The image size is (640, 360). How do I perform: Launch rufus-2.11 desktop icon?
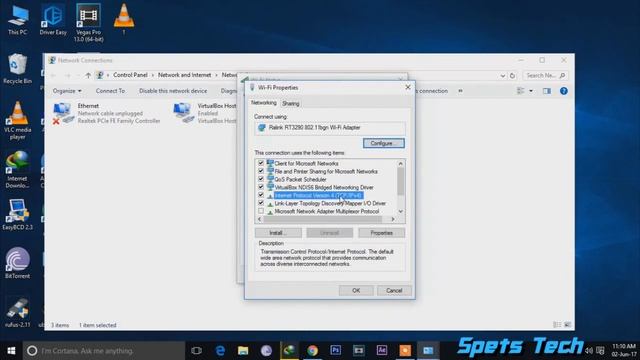17,313
